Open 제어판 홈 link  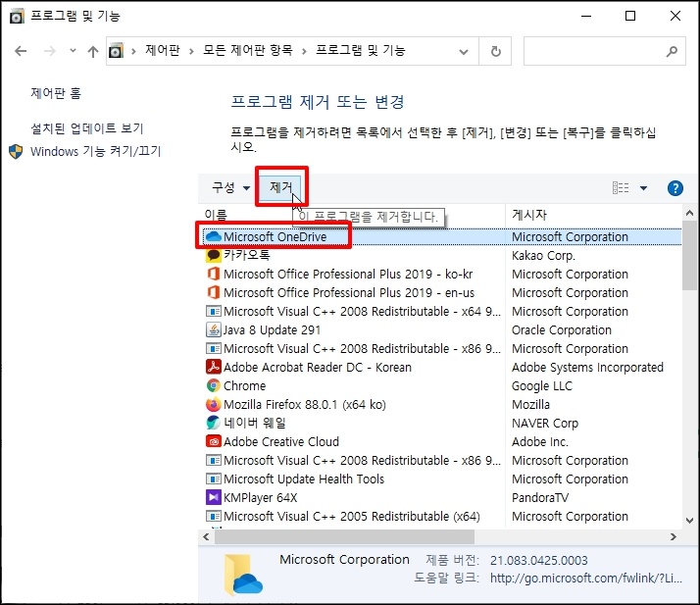click(56, 93)
